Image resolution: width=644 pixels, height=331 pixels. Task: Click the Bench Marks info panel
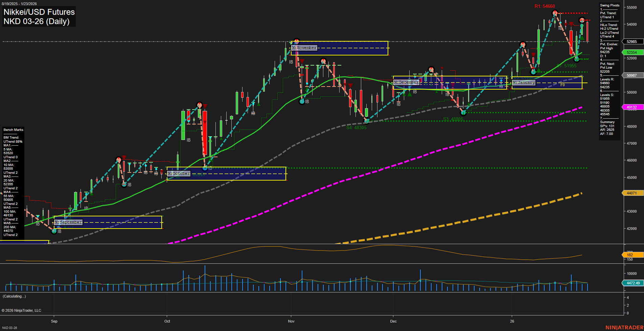[13, 183]
